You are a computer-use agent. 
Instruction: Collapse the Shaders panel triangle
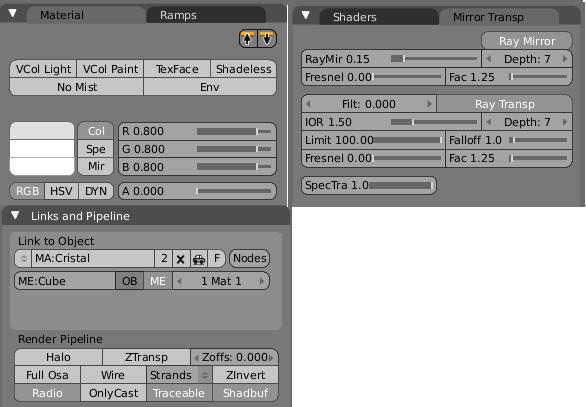[306, 15]
